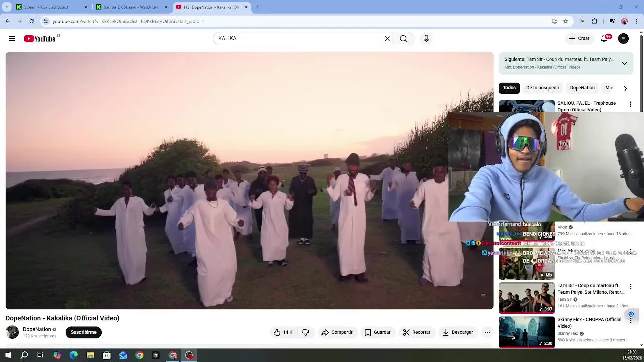View site information in address bar
Viewport: 644px width, 362px height.
(x=46, y=21)
